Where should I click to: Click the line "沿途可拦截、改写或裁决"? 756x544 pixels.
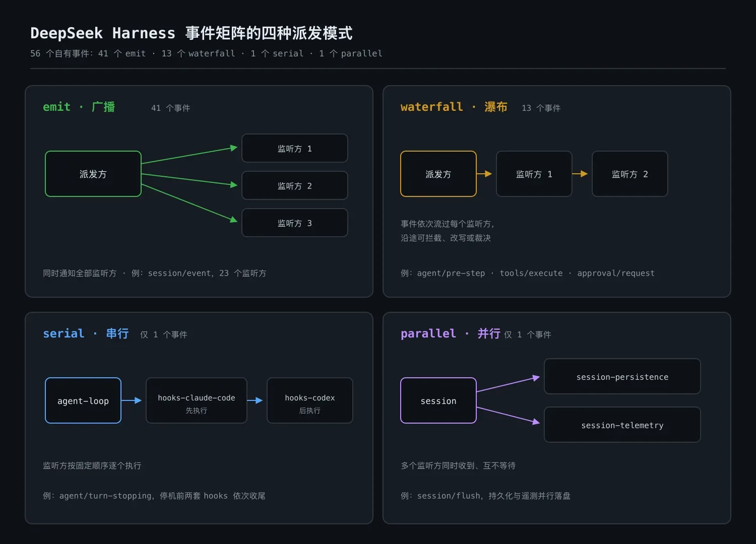pos(446,238)
